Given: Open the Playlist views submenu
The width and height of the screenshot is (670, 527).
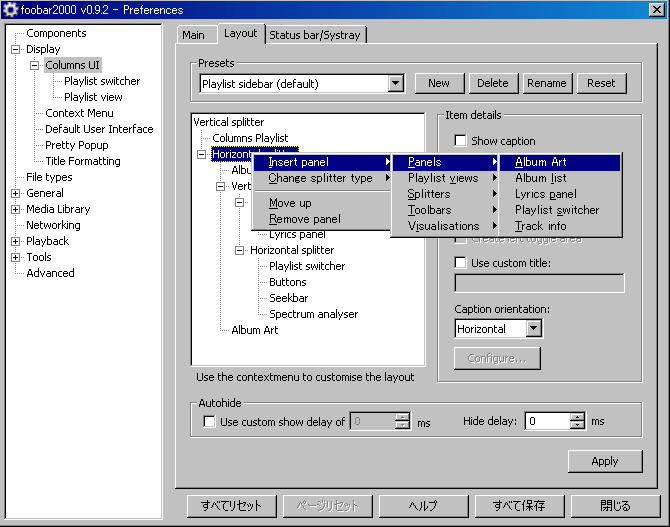Looking at the screenshot, I should [443, 178].
